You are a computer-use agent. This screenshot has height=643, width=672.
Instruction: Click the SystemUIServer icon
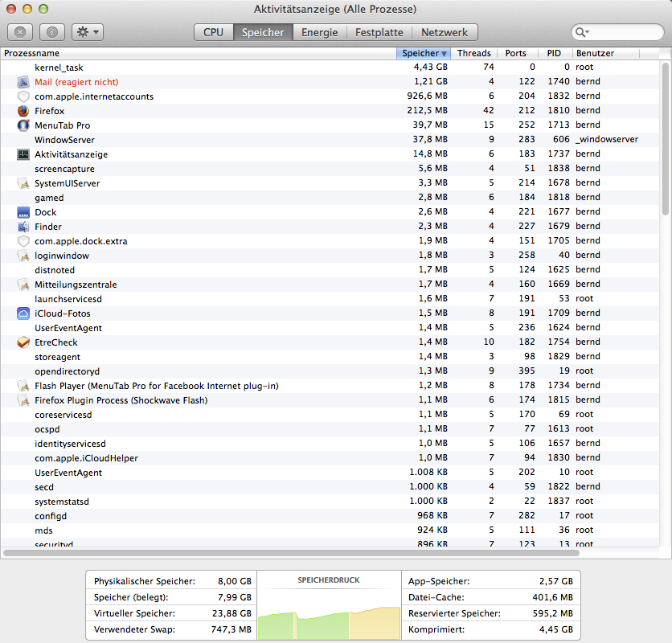click(23, 183)
